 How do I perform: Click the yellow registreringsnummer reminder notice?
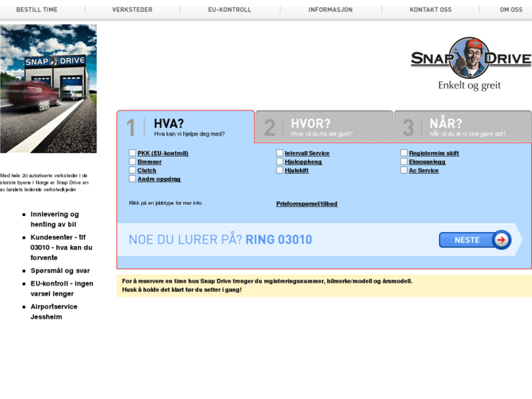tap(324, 286)
